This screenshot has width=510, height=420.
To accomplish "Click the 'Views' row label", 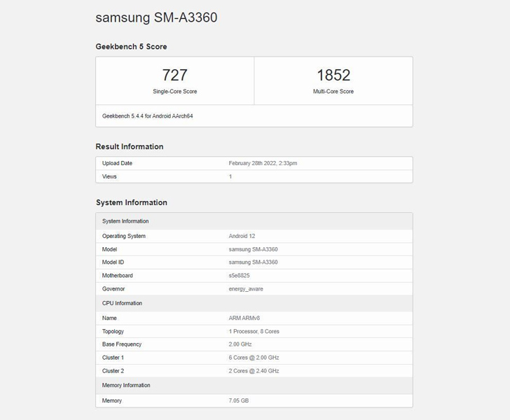I will tap(109, 176).
